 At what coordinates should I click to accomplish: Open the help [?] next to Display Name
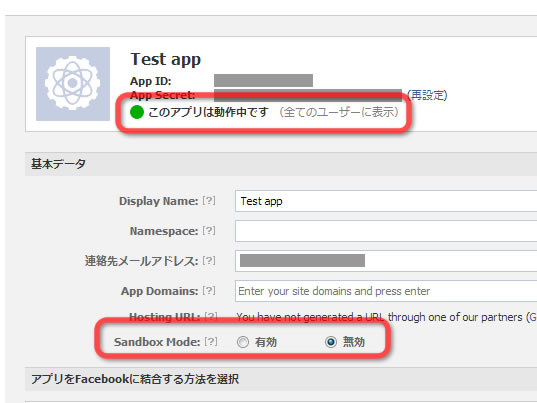point(209,201)
